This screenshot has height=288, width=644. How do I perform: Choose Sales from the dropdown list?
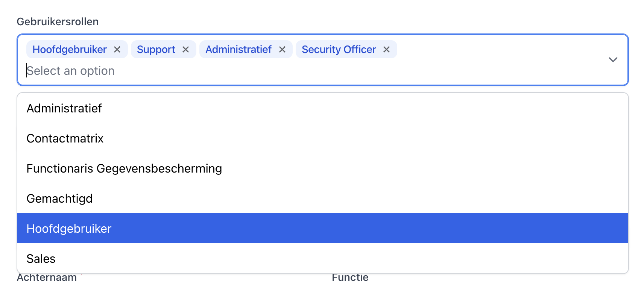coord(41,259)
